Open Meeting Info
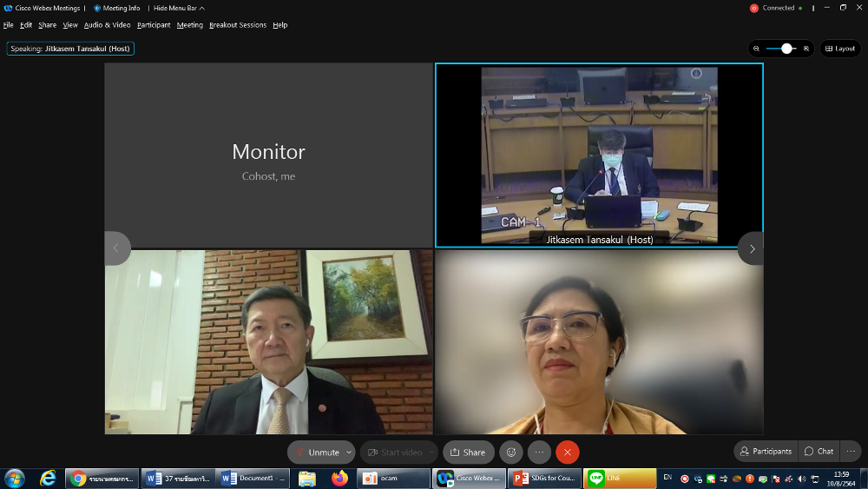The width and height of the screenshot is (868, 489). 117,8
